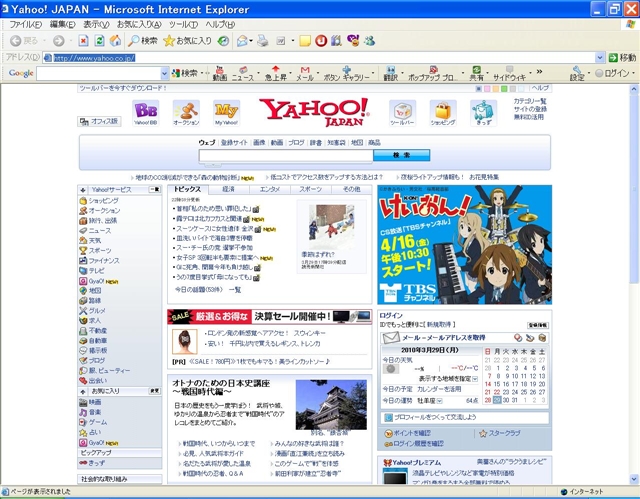640x499 pixels.
Task: Click the page vertical scrollbar down arrow
Action: pos(634,479)
